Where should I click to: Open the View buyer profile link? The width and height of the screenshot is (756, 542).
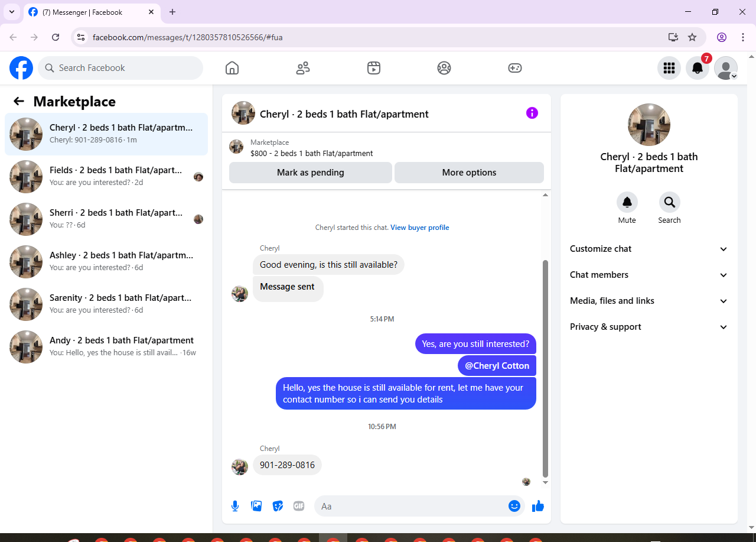[x=420, y=228]
